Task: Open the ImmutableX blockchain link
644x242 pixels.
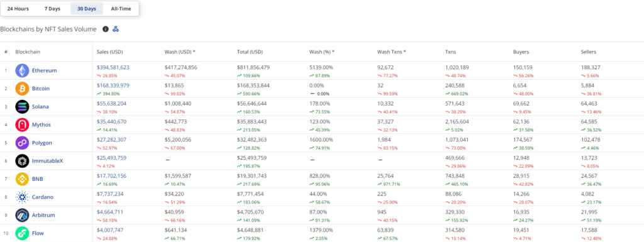Action: [48, 161]
